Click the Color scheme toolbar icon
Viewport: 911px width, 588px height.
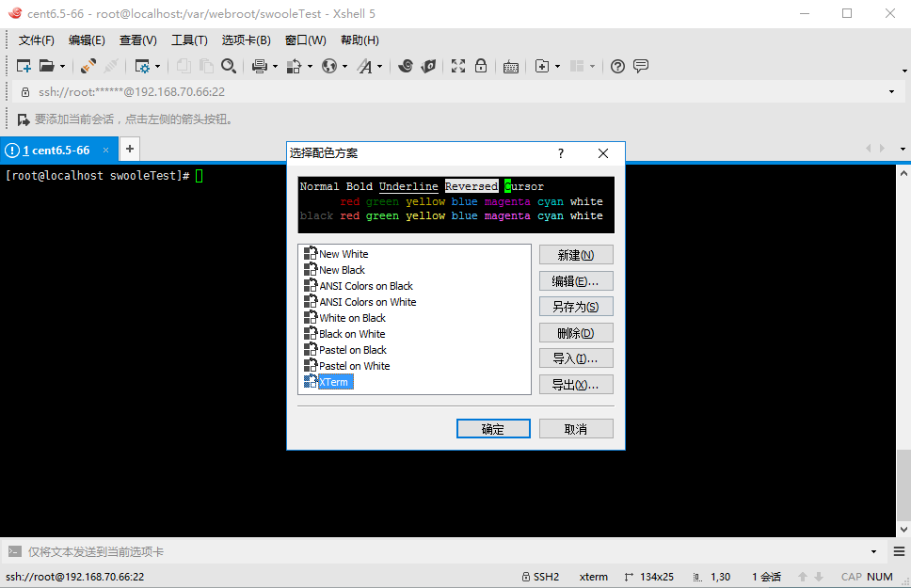[295, 66]
